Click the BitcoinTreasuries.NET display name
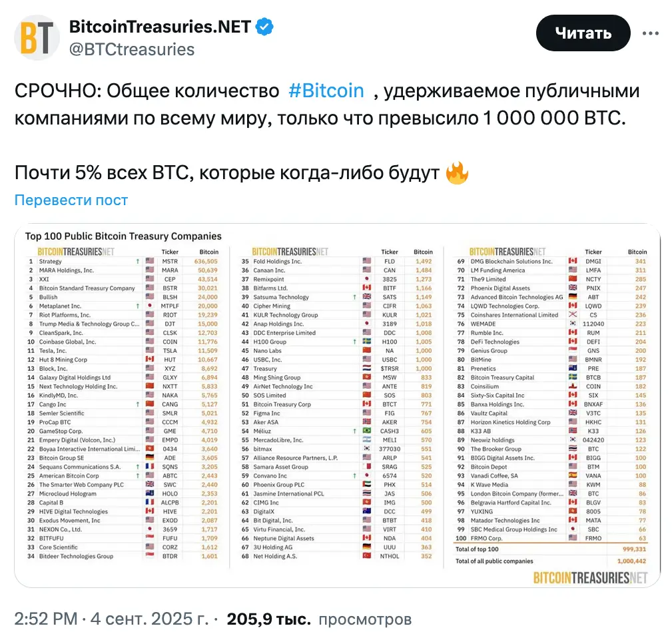This screenshot has width=672, height=640. point(160,27)
